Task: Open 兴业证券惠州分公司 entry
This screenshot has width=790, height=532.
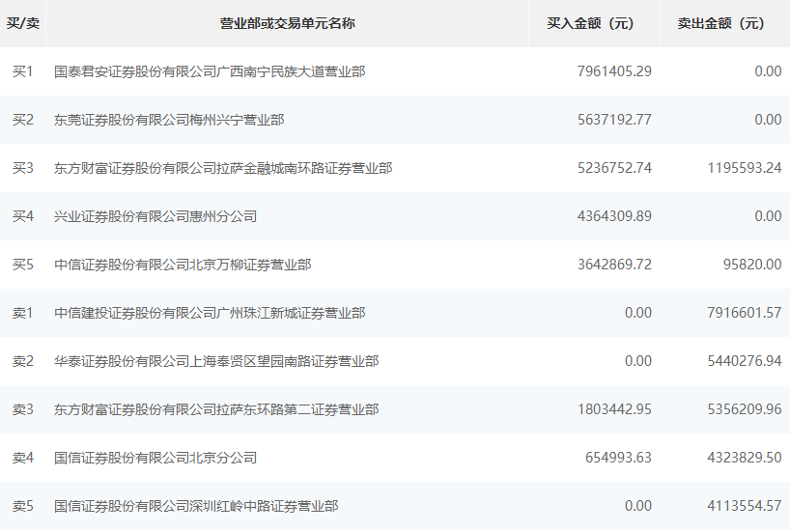Action: (155, 216)
